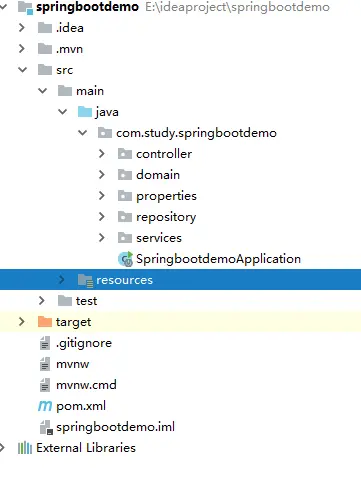
Task: Expand the .mvn folder
Action: (22, 49)
